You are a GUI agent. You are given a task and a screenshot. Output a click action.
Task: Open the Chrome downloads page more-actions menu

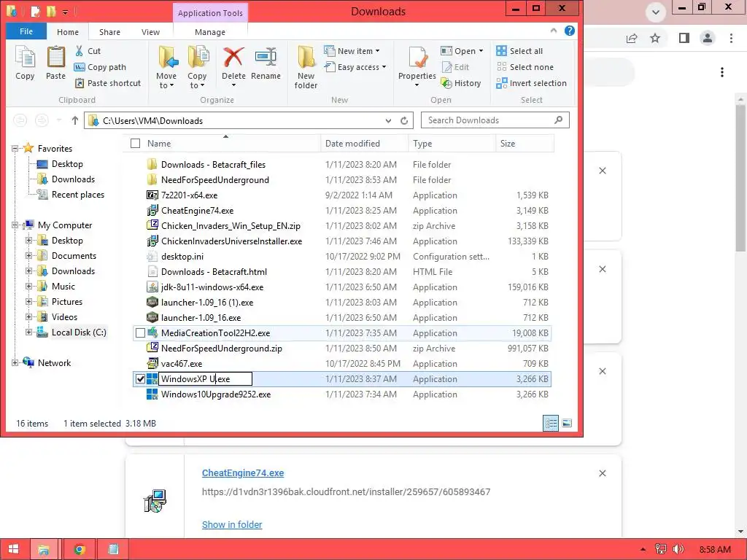pyautogui.click(x=722, y=72)
